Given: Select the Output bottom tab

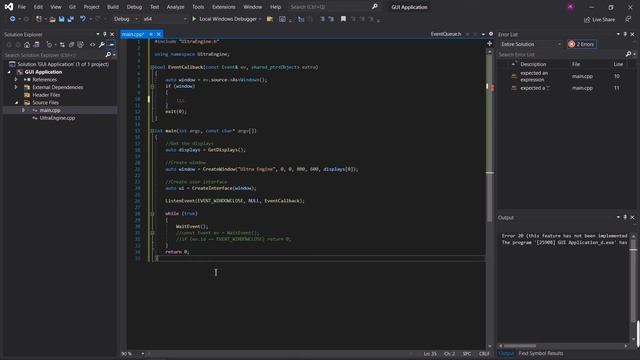Looking at the screenshot, I should point(507,353).
